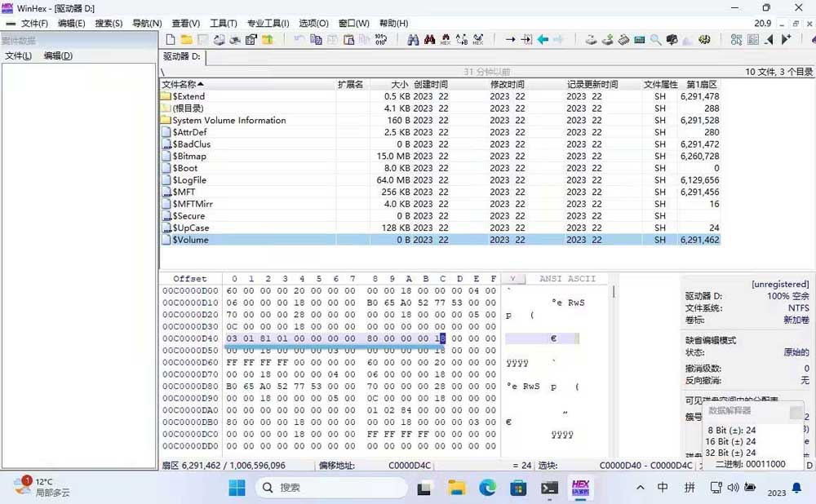Screen dimensions: 816x504
Task: Select the $Bitmap file row
Action: coord(441,156)
